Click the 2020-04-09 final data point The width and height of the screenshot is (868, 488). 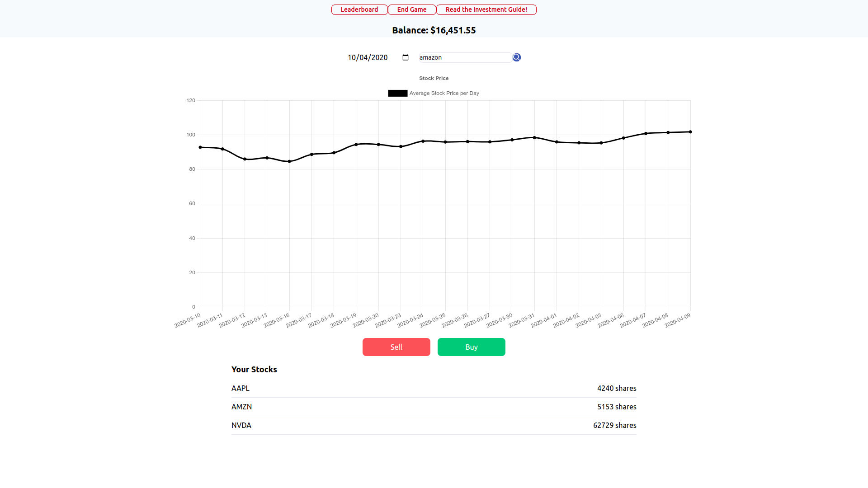(x=690, y=132)
